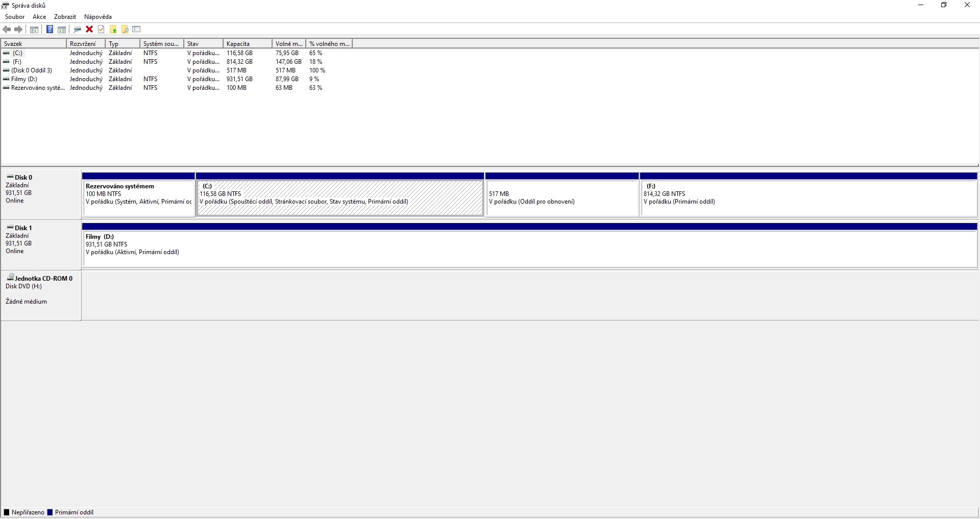The height and width of the screenshot is (519, 980).
Task: Click the properties checkmark page icon
Action: pyautogui.click(x=101, y=30)
